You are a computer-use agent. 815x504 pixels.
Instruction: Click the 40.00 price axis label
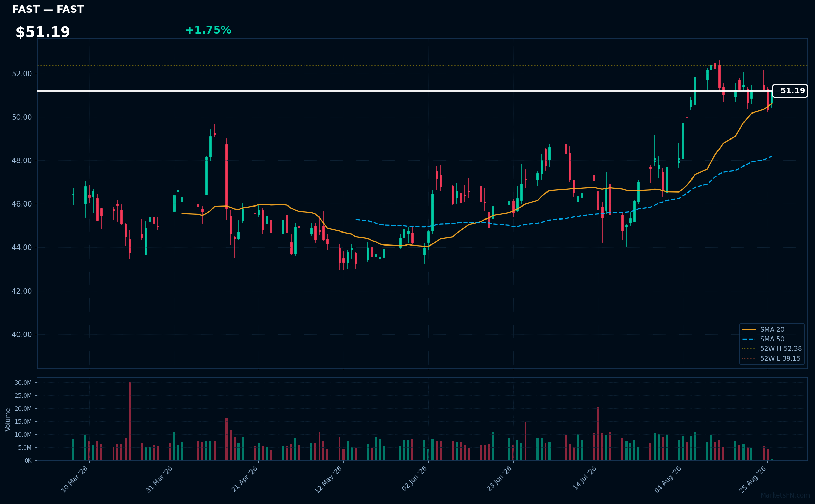(22, 335)
